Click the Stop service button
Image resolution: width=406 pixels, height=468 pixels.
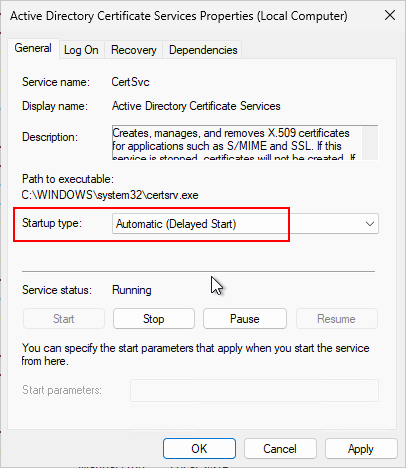[154, 319]
